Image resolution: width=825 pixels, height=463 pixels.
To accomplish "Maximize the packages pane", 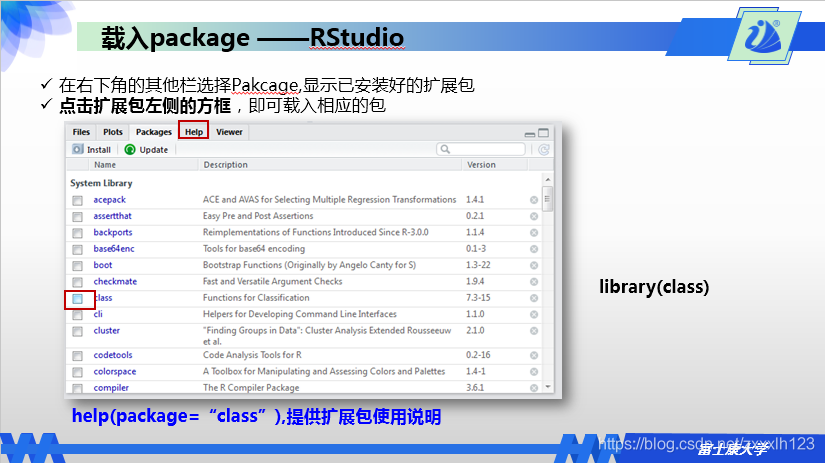I will coord(544,133).
